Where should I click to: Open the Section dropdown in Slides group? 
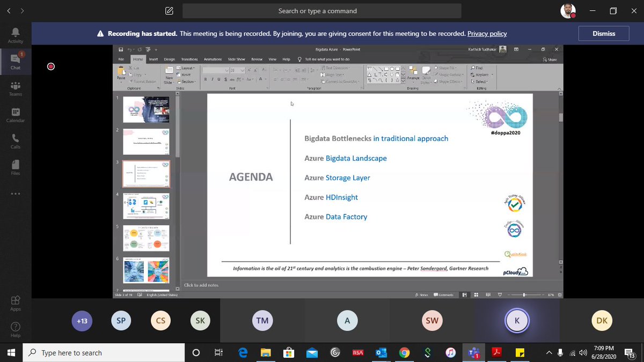click(x=186, y=81)
